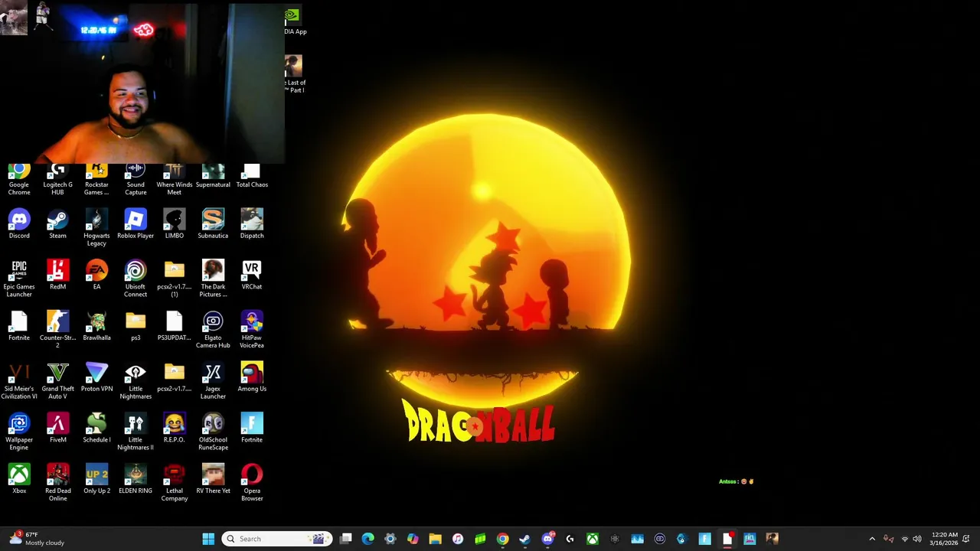This screenshot has height=551, width=980.
Task: Launch Steam from the desktop
Action: pyautogui.click(x=57, y=224)
